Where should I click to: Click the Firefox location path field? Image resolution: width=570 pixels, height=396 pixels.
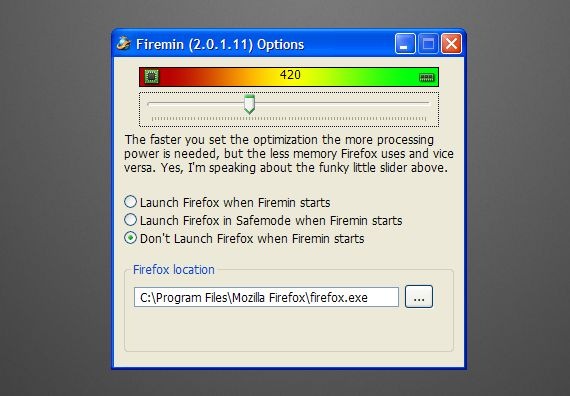pos(266,297)
